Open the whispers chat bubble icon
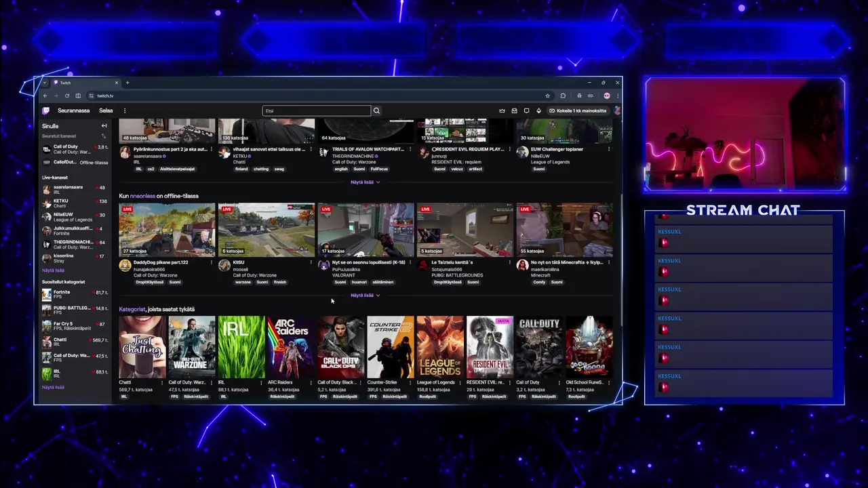 526,110
